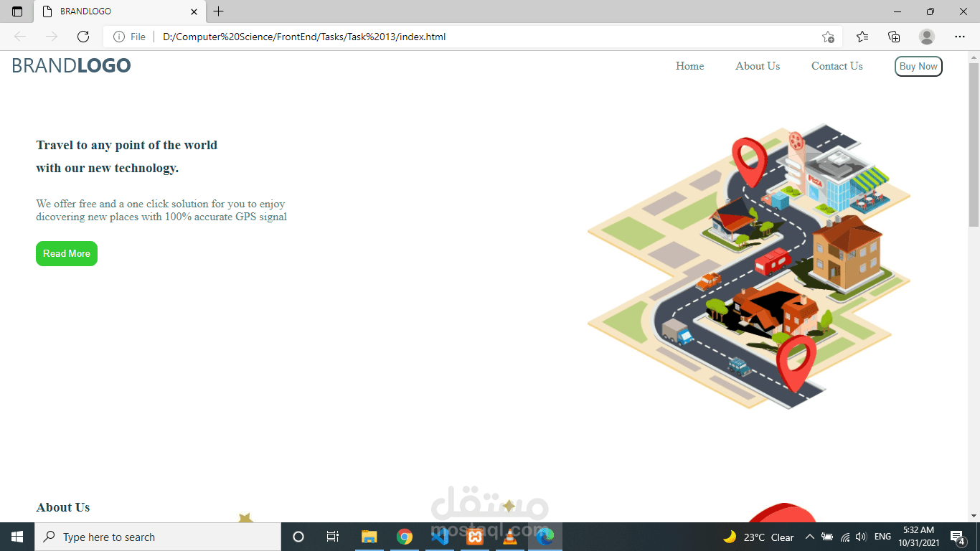Switch to Microsoft Edge on taskbar
980x551 pixels.
pos(545,537)
